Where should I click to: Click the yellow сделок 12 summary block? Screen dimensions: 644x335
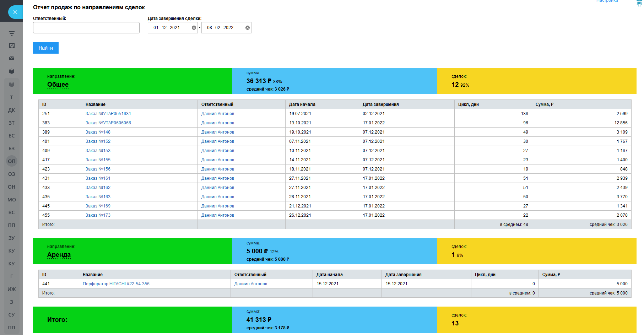536,81
